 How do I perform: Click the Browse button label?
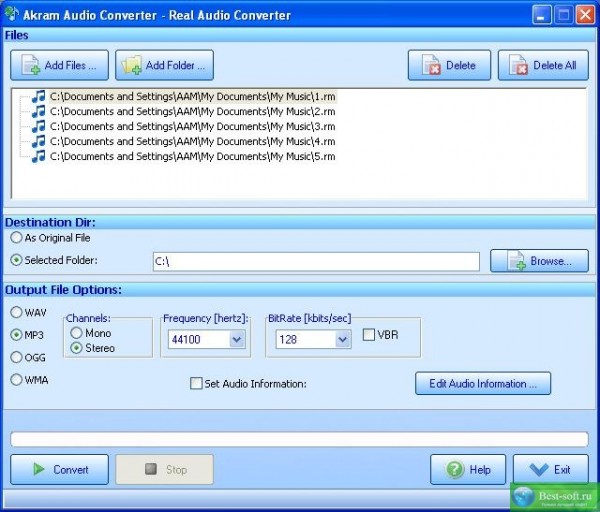point(551,261)
